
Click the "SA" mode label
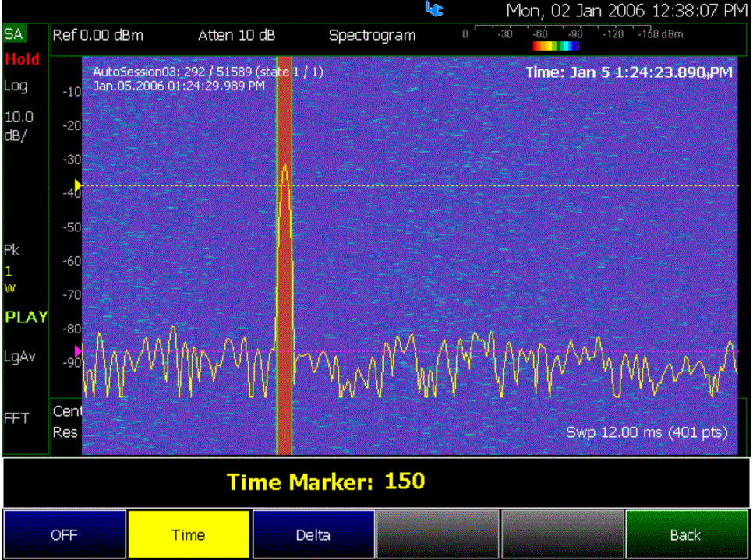coord(13,34)
